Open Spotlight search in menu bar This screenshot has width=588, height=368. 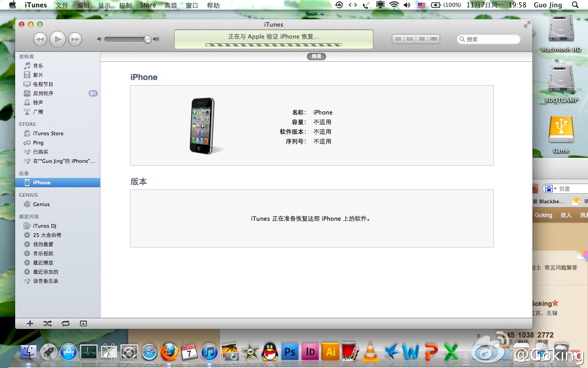pos(575,5)
